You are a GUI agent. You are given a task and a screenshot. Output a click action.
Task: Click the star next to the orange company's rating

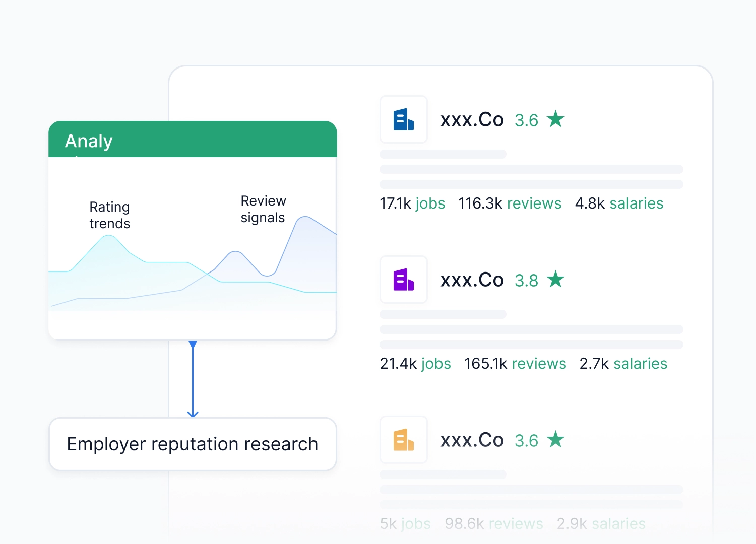555,440
